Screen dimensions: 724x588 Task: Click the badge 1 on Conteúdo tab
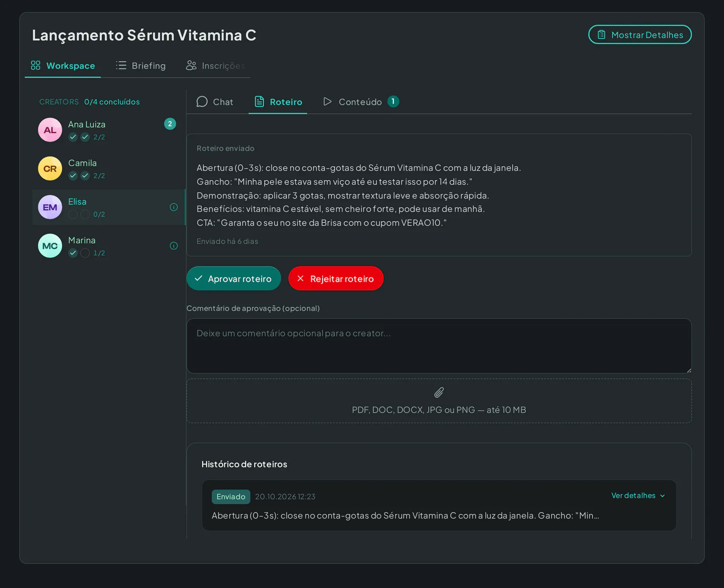point(393,101)
